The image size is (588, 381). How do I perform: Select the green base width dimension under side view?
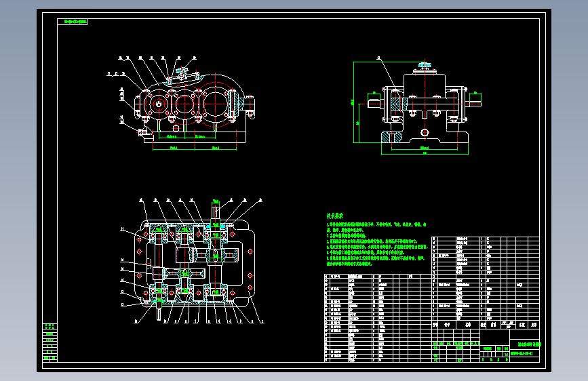[x=425, y=153]
